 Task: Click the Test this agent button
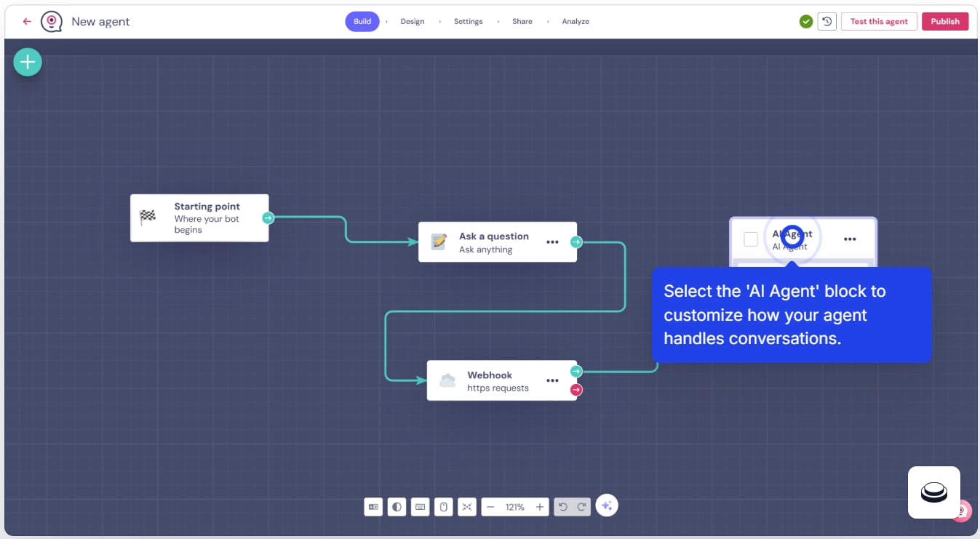[x=879, y=22]
